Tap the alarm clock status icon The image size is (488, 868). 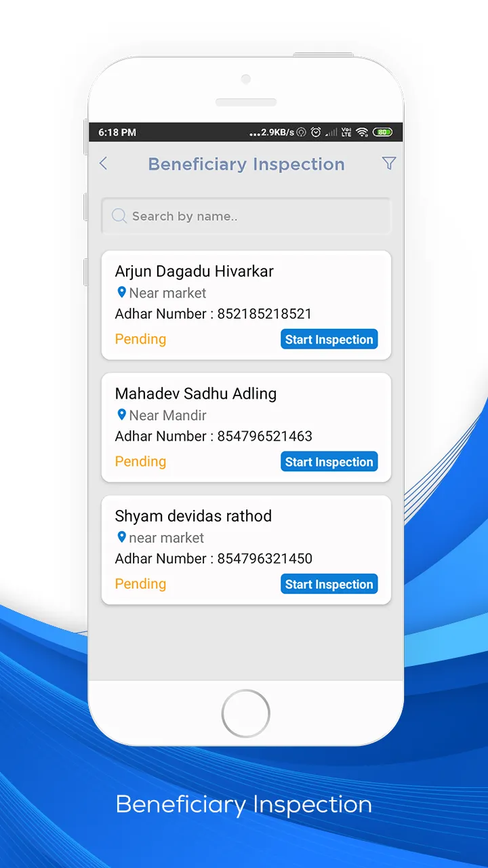point(316,132)
